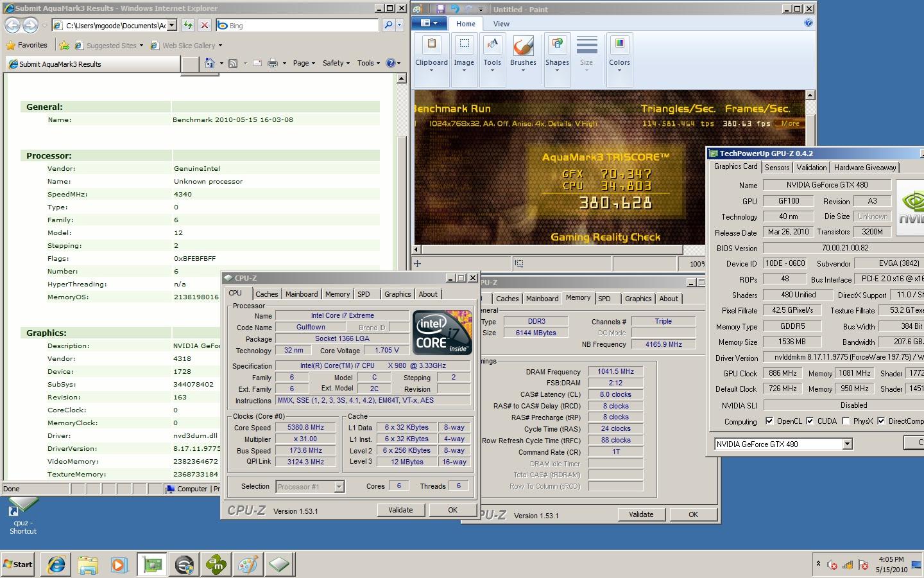Click More in the AquaMark3 benchmark image
The width and height of the screenshot is (924, 578).
(790, 123)
